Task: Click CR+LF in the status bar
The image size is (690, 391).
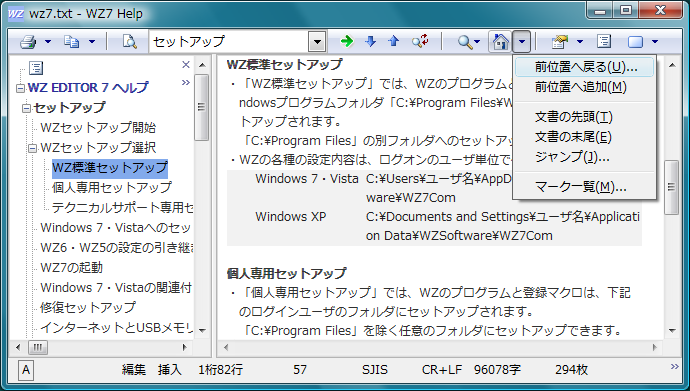Action: click(x=442, y=370)
